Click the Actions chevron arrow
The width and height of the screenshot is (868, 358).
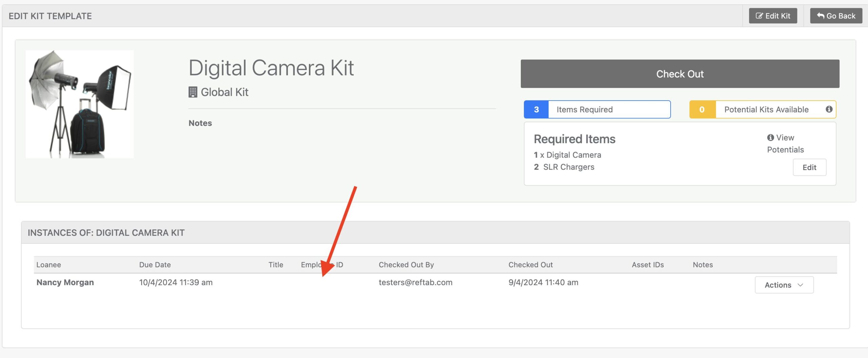801,285
